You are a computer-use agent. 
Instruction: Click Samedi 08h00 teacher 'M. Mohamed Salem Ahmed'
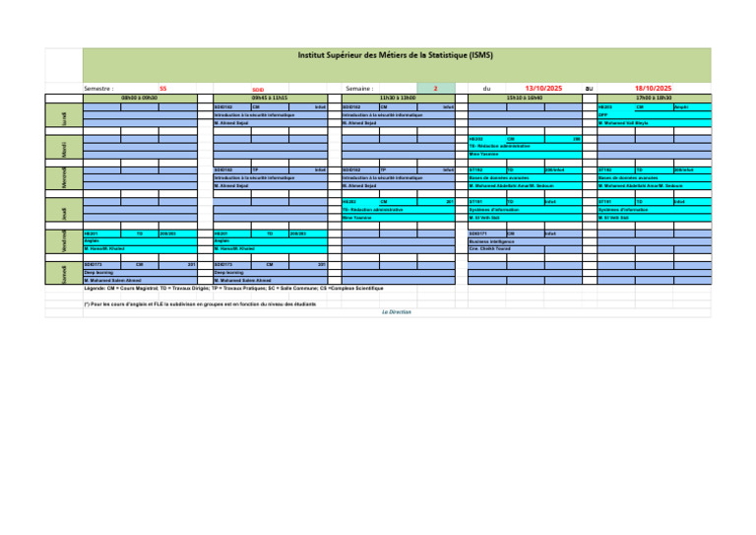tap(140, 280)
